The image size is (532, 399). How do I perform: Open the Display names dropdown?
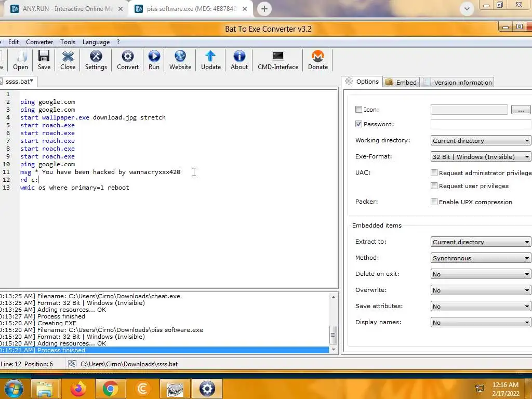[481, 322]
